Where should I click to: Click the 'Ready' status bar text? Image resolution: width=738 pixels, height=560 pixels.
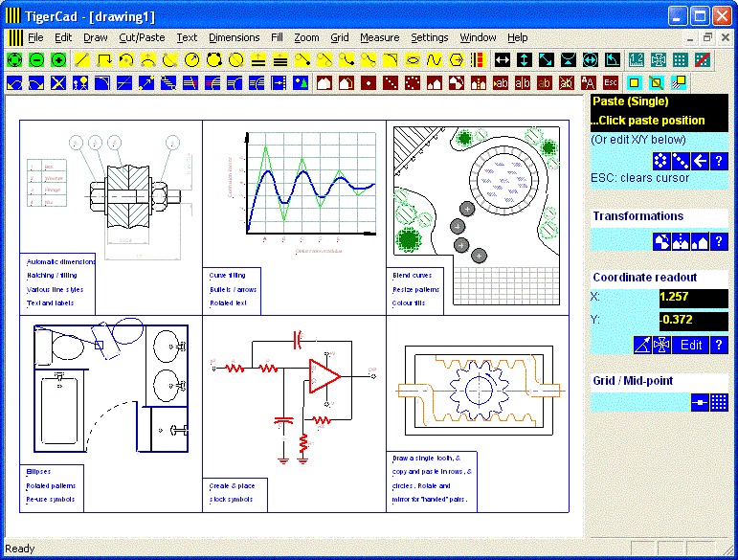pos(20,549)
